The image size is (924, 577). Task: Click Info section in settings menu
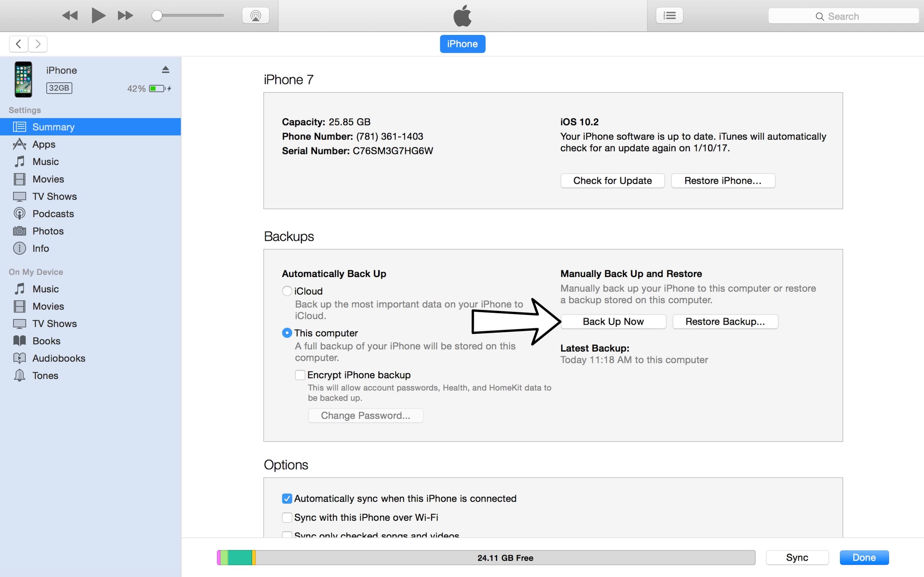point(40,248)
